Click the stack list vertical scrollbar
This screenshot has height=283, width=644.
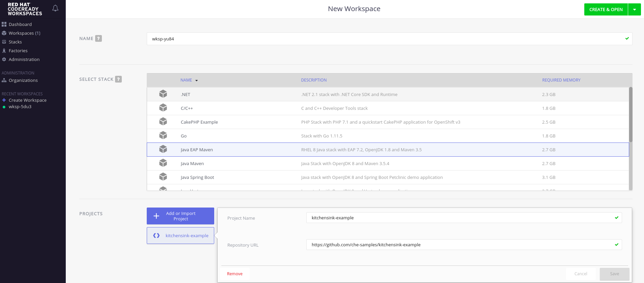click(631, 115)
